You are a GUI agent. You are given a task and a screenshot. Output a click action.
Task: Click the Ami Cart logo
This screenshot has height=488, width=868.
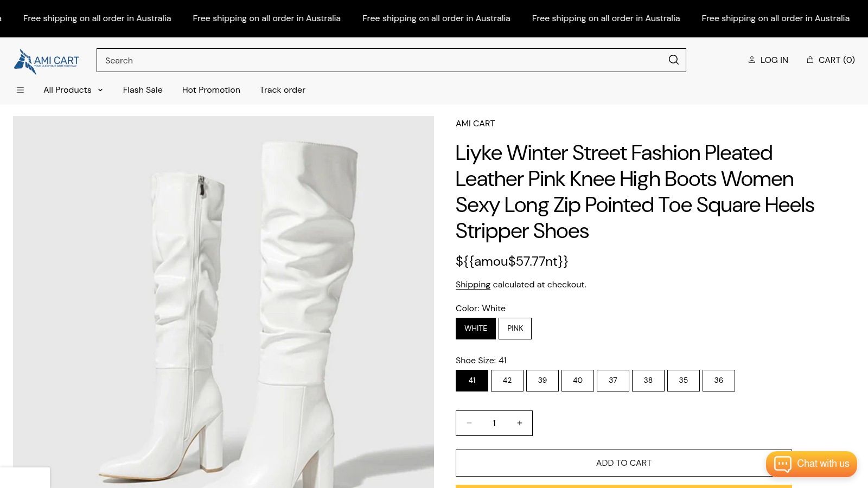pos(47,61)
